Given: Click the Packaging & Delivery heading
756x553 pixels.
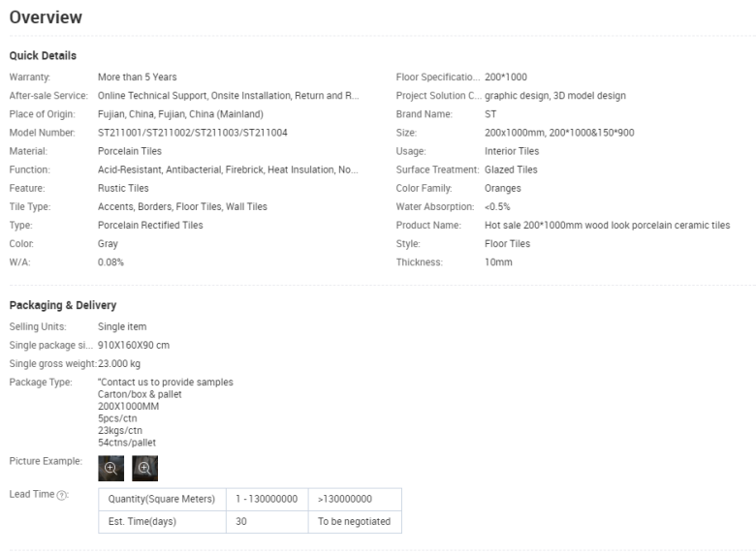Looking at the screenshot, I should click(63, 305).
